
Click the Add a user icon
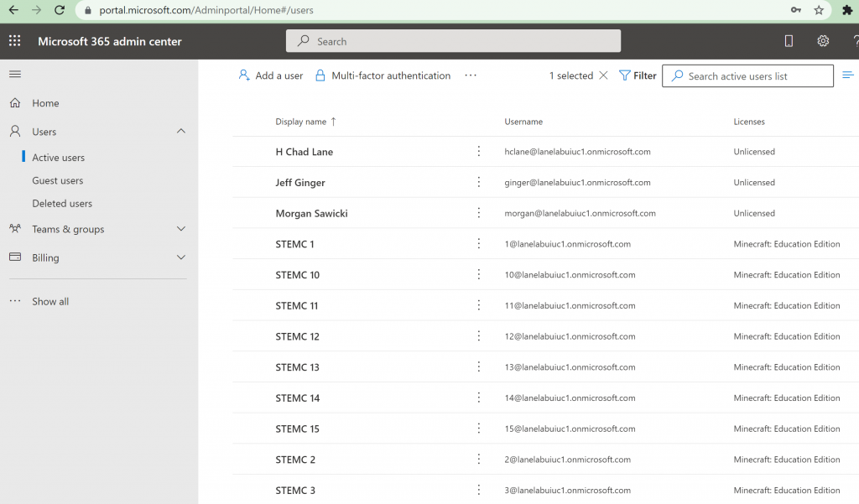point(244,75)
